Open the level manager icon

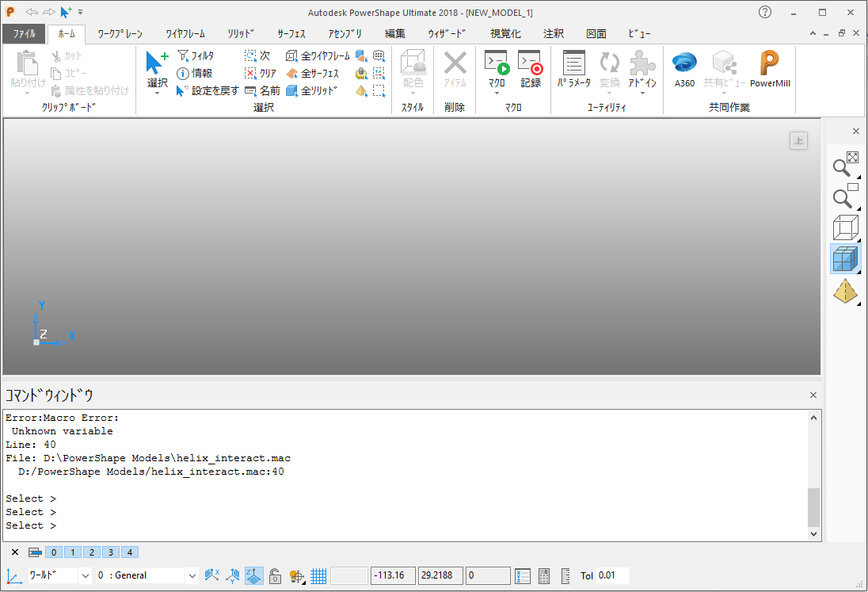(35, 552)
